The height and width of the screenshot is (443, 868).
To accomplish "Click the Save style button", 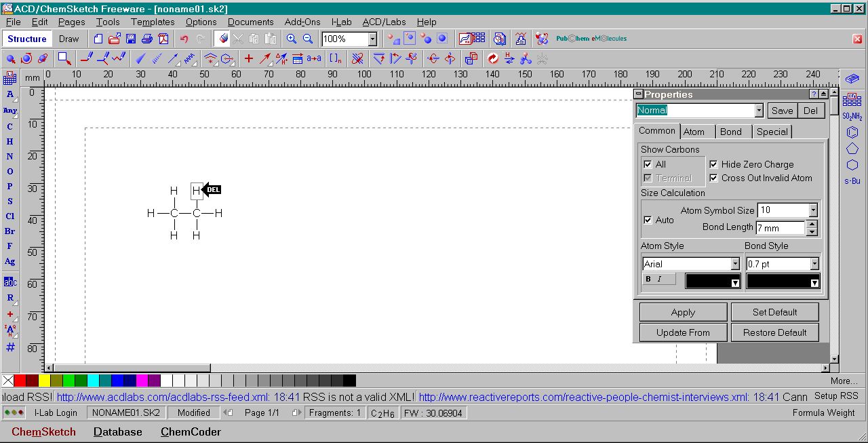I will tap(782, 111).
